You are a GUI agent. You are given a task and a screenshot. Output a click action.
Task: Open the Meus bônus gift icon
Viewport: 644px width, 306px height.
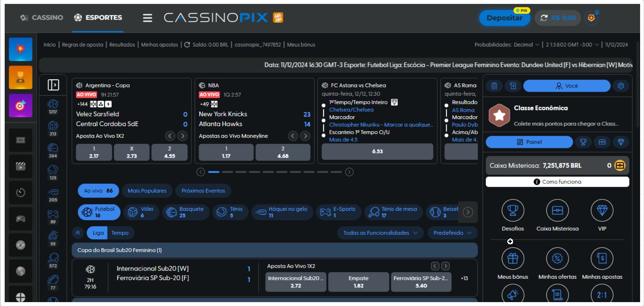point(512,259)
